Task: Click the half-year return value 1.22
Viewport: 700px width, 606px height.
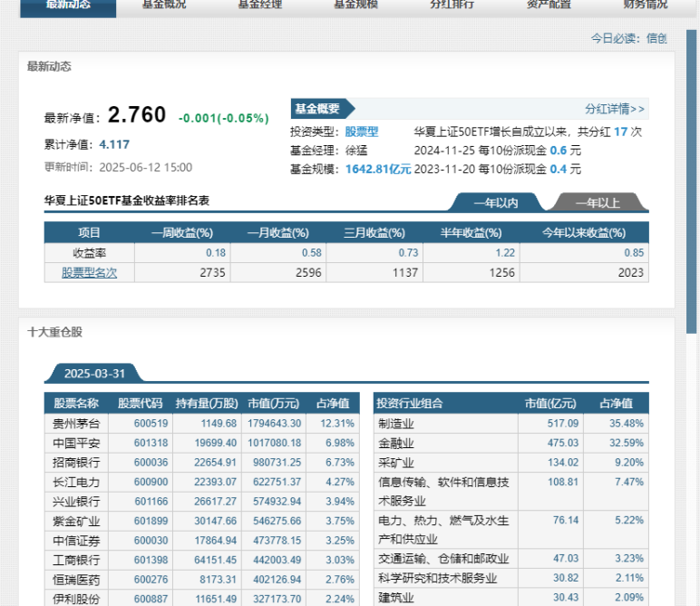Action: (505, 253)
